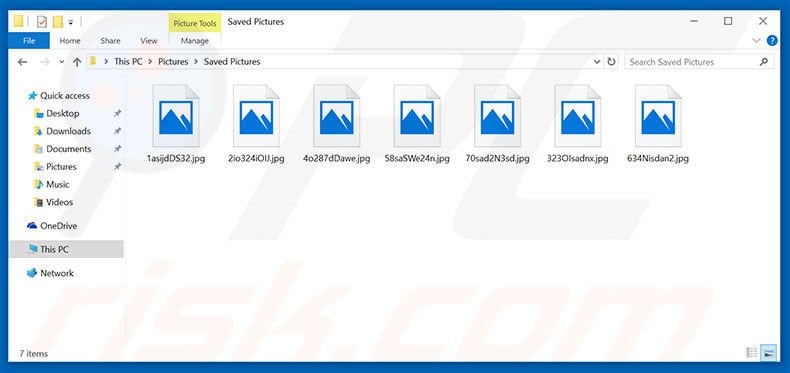Expand chevron before This PC breadcrumb
The image size is (790, 373).
pos(106,61)
